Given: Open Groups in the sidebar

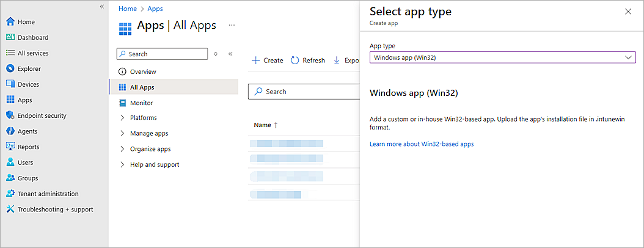Looking at the screenshot, I should [x=22, y=178].
